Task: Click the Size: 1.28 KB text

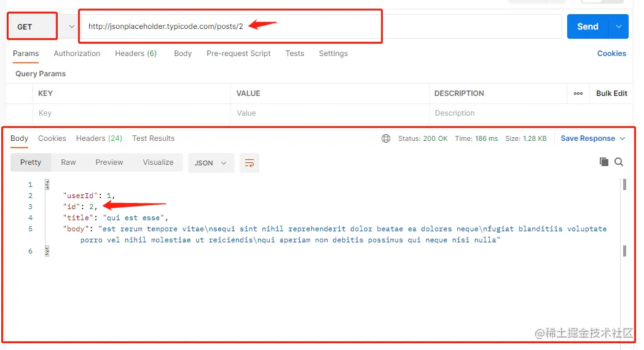Action: click(x=526, y=138)
